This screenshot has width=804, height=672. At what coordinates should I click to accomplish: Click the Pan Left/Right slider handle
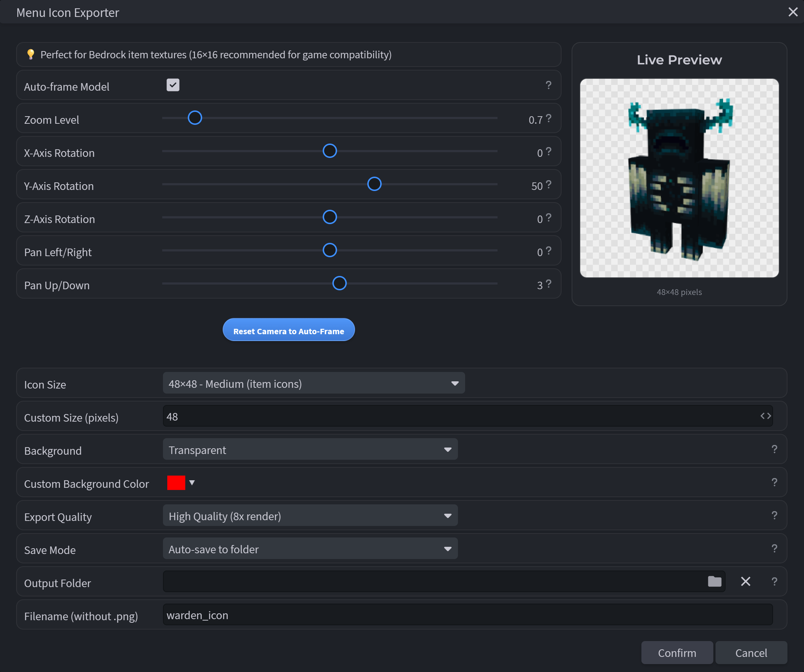(330, 250)
